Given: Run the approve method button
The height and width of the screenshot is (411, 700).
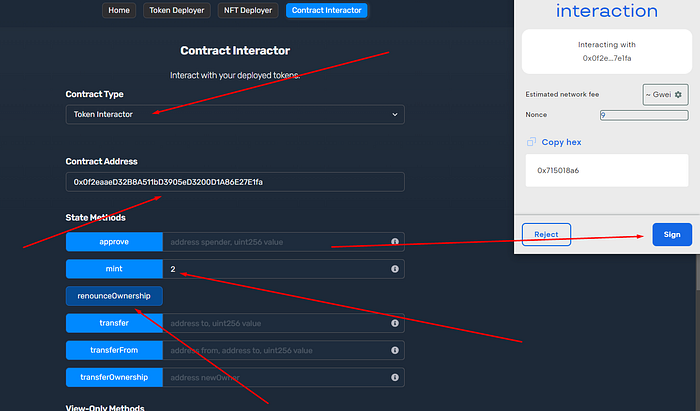Looking at the screenshot, I should [114, 242].
